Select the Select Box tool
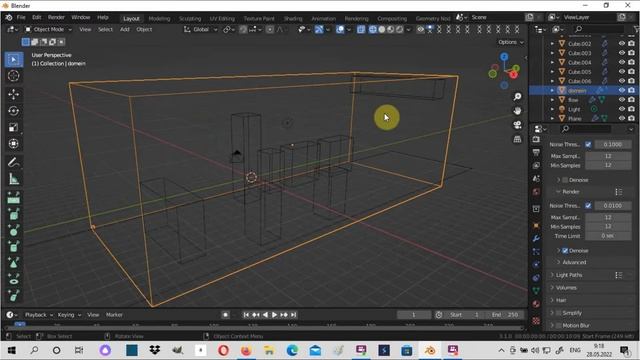The width and height of the screenshot is (640, 360). coord(13,60)
